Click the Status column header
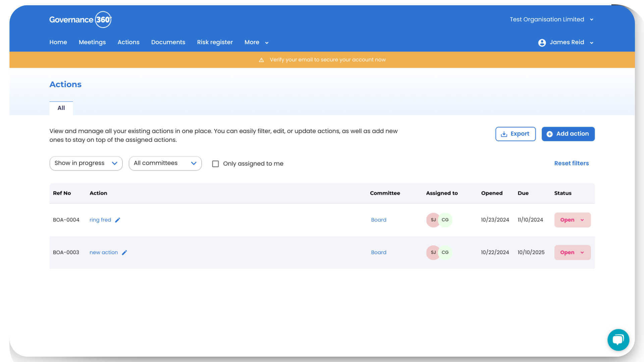This screenshot has width=644, height=362. coord(562,193)
